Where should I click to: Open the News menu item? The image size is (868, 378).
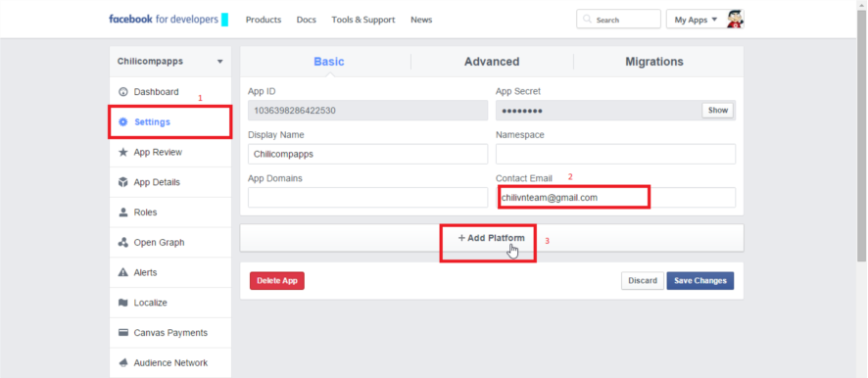tap(421, 20)
